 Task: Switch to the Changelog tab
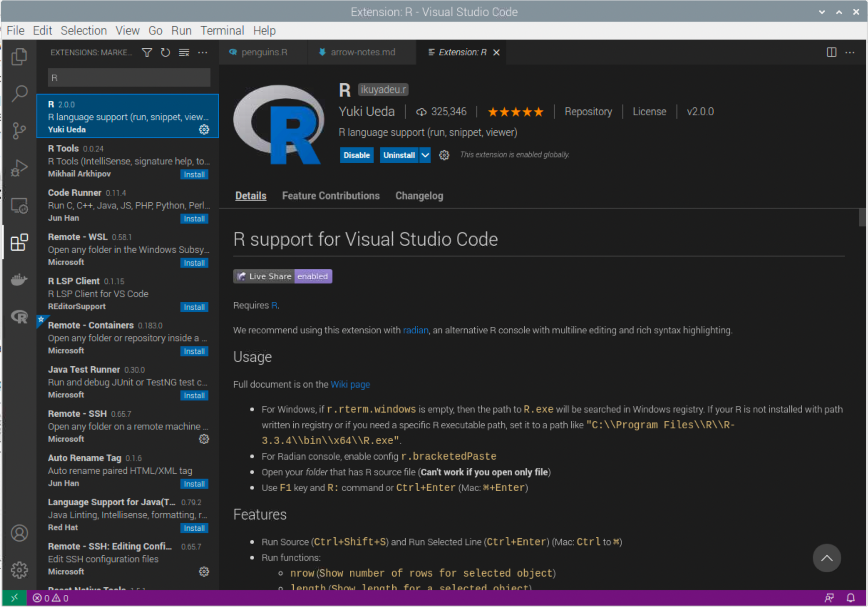tap(419, 196)
